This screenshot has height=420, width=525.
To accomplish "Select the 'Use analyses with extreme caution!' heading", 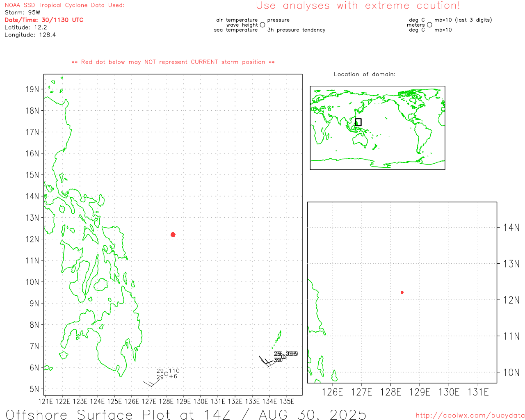I will (x=358, y=6).
